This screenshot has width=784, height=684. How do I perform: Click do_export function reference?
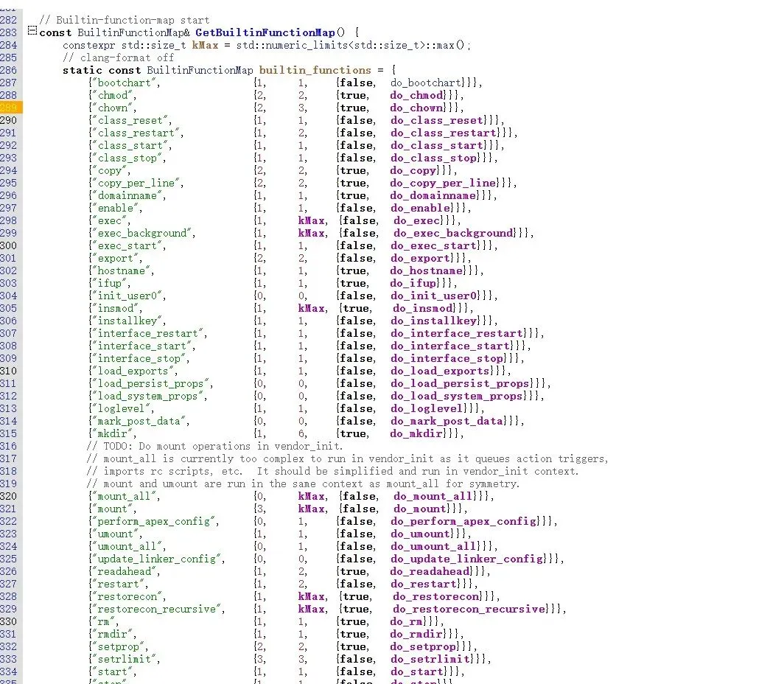click(x=421, y=258)
